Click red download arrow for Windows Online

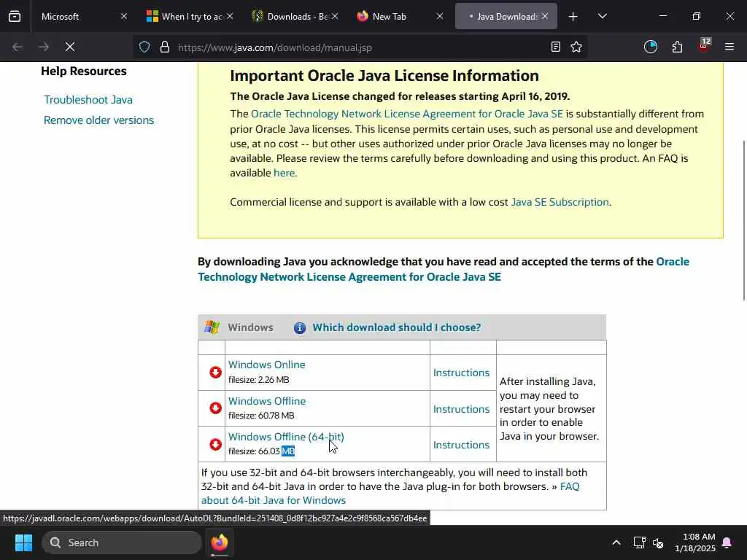pyautogui.click(x=215, y=372)
